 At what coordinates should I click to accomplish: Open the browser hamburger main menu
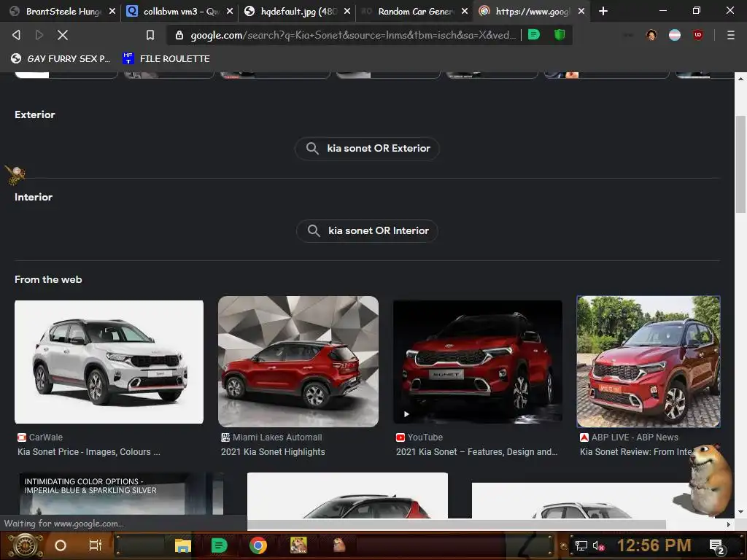coord(731,35)
